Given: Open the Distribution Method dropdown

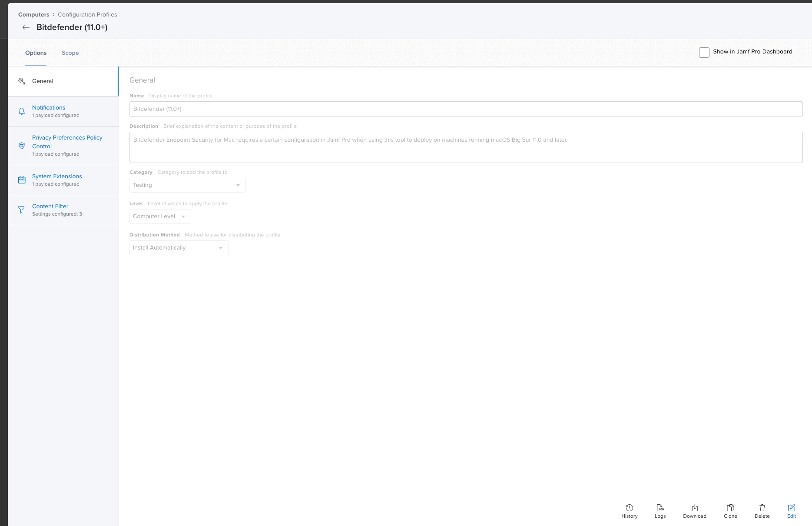Looking at the screenshot, I should 179,248.
